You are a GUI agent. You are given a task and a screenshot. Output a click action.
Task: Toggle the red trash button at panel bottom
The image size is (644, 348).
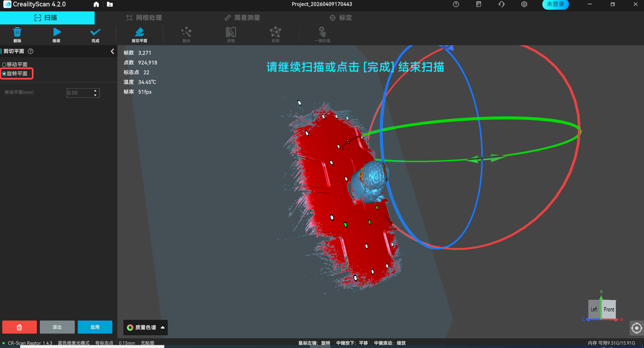click(x=19, y=327)
